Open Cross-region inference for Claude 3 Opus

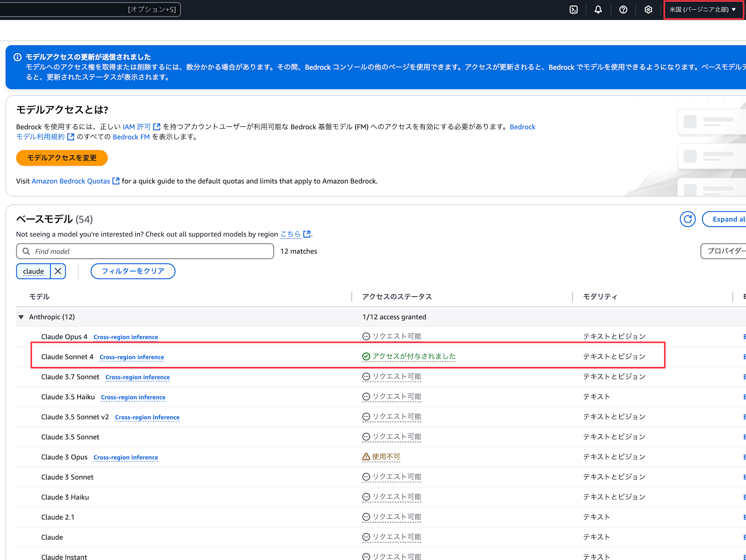(x=126, y=457)
